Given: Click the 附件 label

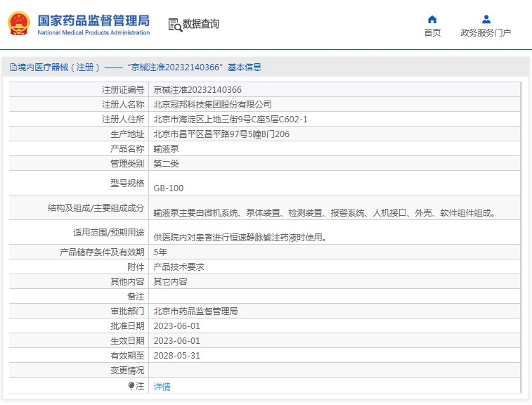Looking at the screenshot, I should [136, 266].
